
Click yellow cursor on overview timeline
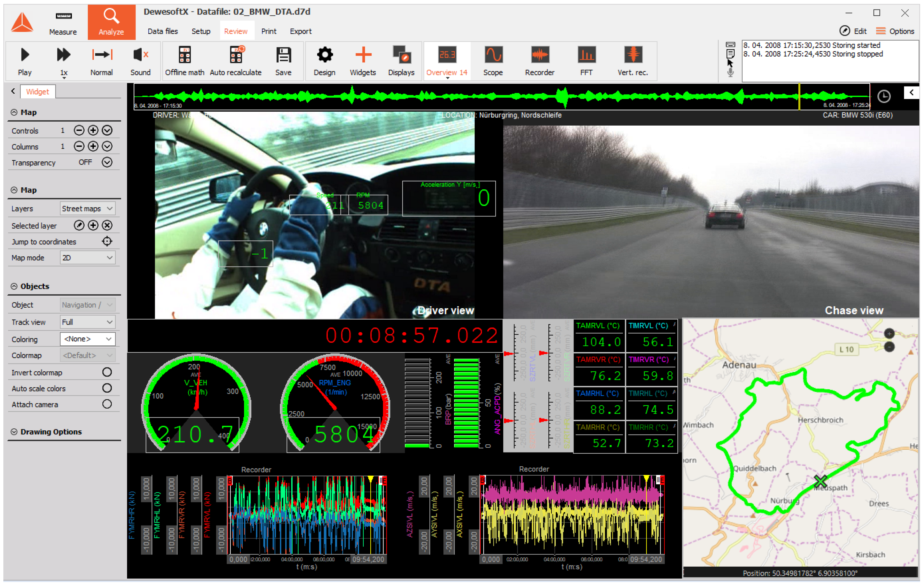tap(799, 96)
